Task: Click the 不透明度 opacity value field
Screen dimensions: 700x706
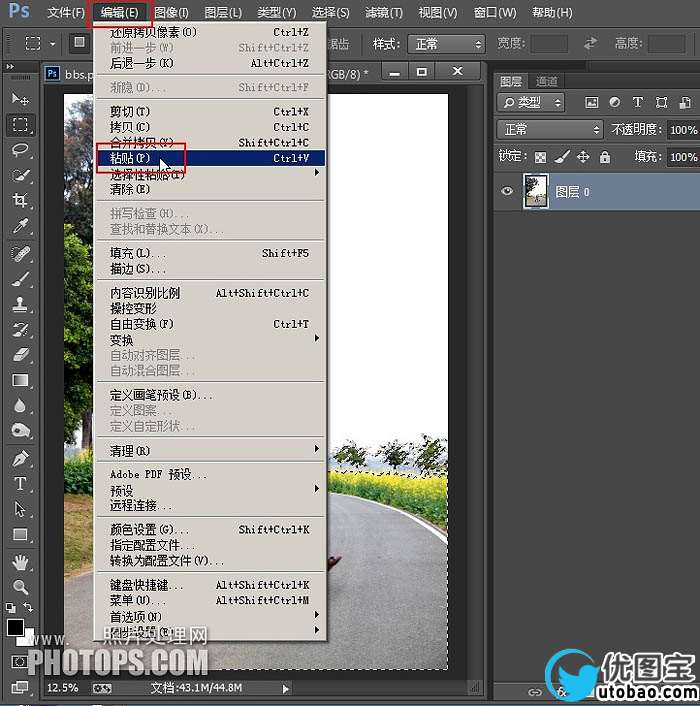Action: pyautogui.click(x=682, y=130)
